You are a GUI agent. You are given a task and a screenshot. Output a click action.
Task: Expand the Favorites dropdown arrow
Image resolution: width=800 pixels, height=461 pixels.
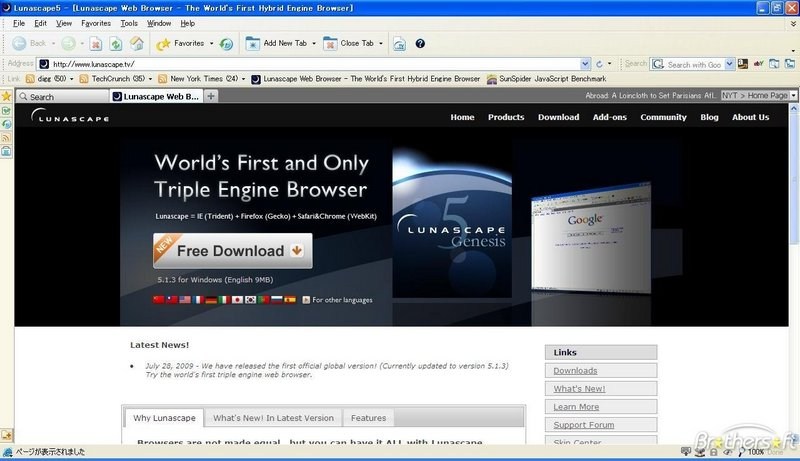[x=211, y=44]
